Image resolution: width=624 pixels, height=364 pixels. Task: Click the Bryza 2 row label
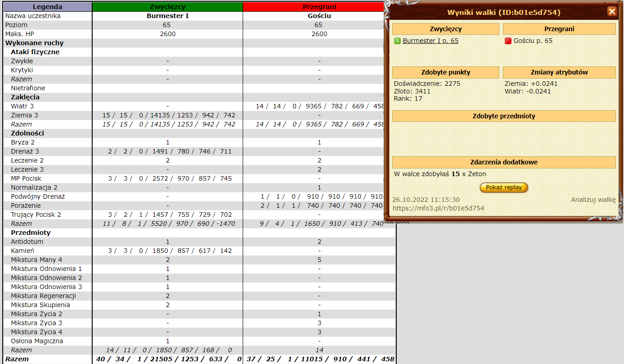pyautogui.click(x=23, y=142)
